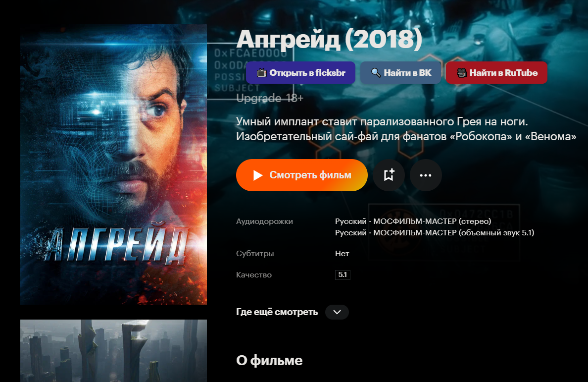Open the film in flcksbr
Image resolution: width=588 pixels, height=382 pixels.
point(300,73)
